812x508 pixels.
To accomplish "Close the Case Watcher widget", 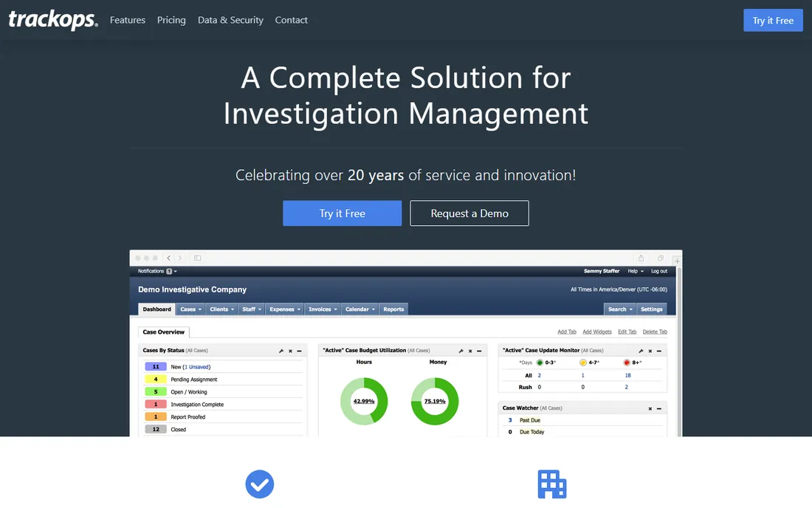I will 650,408.
